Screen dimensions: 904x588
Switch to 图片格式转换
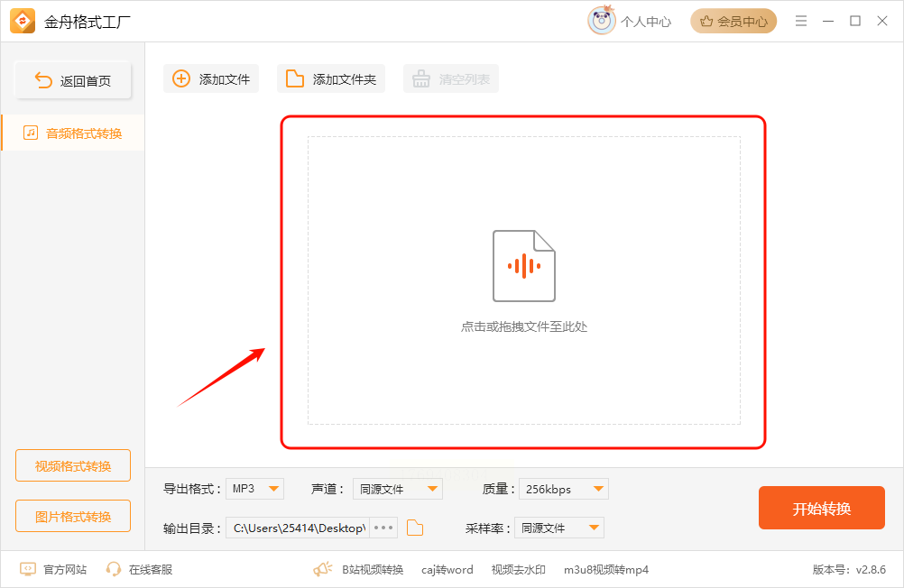coord(73,516)
